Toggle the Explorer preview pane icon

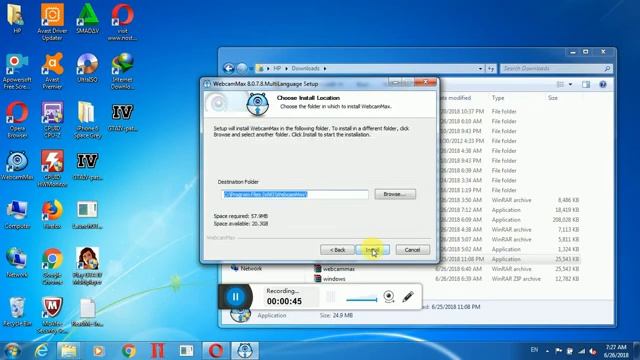click(x=586, y=84)
